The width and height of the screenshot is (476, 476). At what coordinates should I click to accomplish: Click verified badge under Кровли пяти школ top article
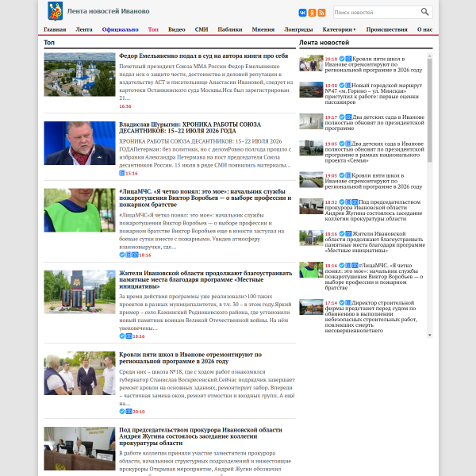pos(122,411)
